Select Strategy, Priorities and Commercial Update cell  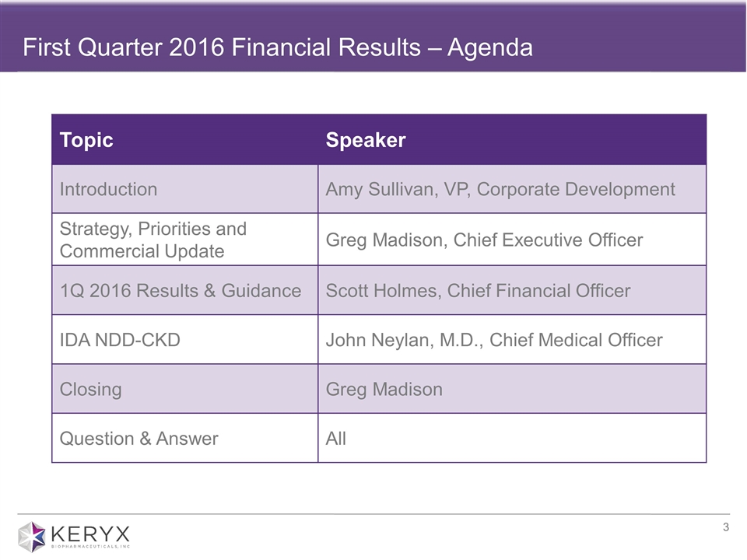coord(153,240)
